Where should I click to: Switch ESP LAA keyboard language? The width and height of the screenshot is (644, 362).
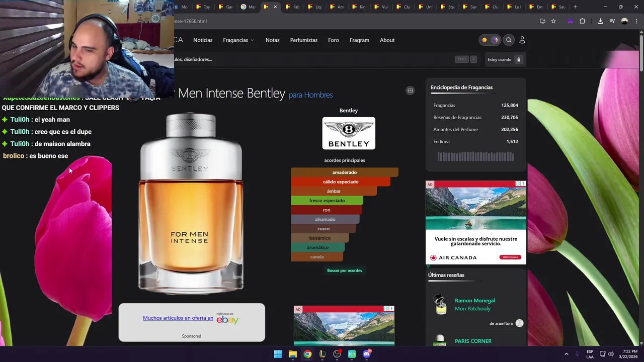[590, 354]
